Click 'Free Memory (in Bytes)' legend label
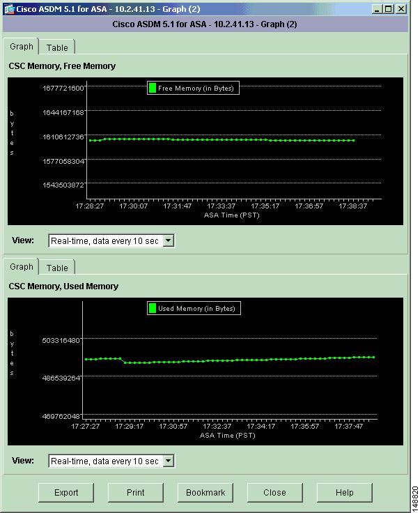Image resolution: width=420 pixels, height=513 pixels. (x=196, y=89)
